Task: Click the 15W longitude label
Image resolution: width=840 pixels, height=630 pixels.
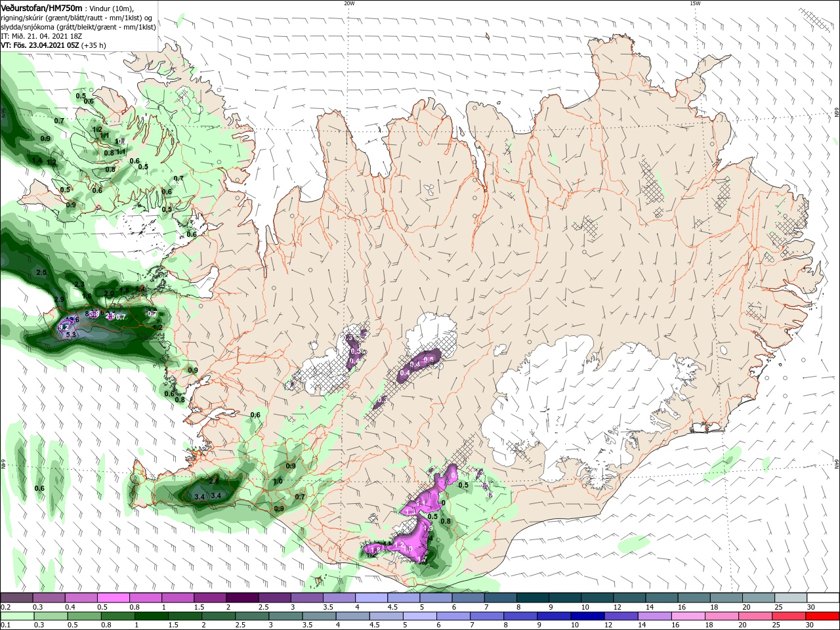Action: 695,3
